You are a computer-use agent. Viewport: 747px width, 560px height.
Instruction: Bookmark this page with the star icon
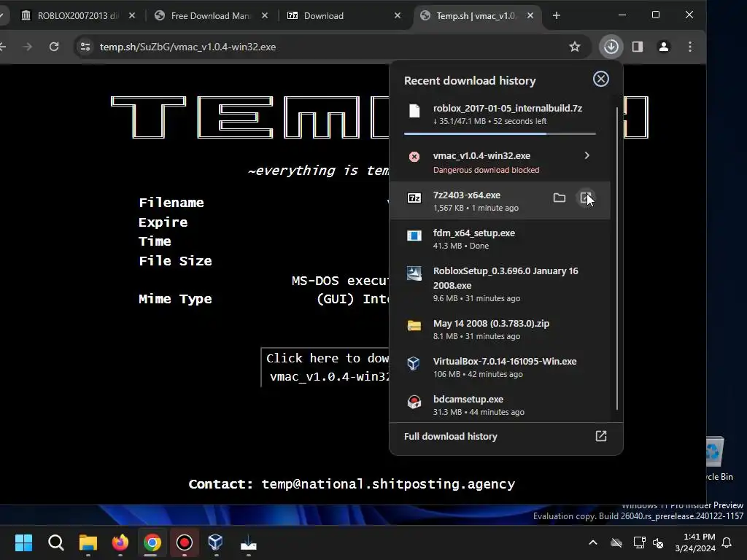coord(575,47)
